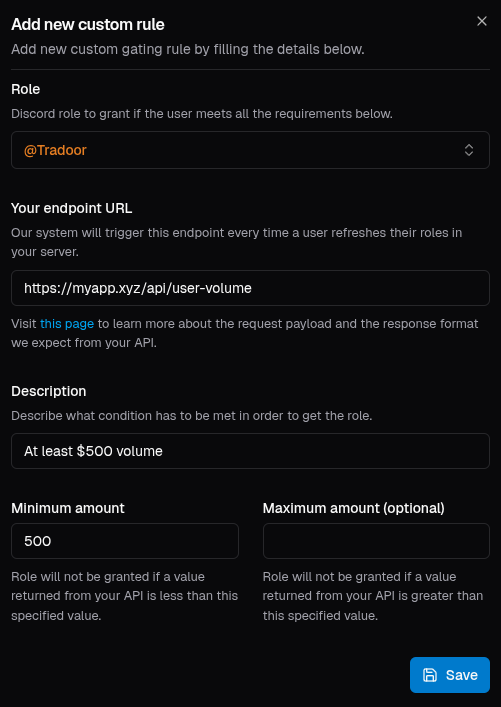The image size is (501, 707).
Task: Open the 'this page' documentation link
Action: click(x=67, y=324)
